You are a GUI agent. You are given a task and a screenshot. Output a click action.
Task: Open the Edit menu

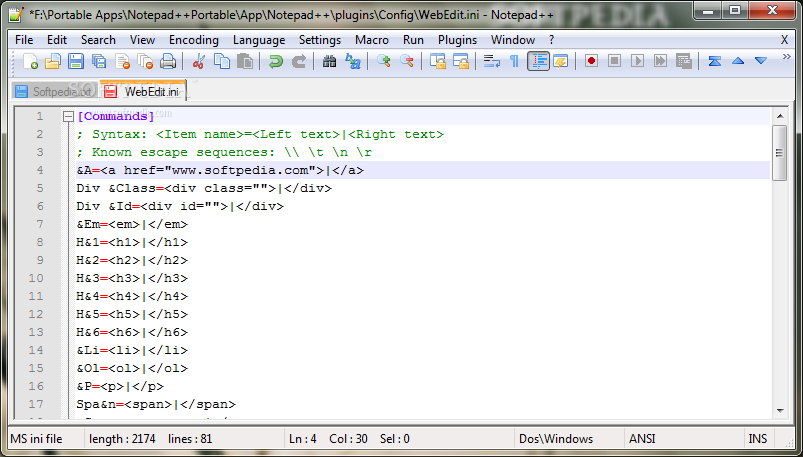[x=57, y=40]
